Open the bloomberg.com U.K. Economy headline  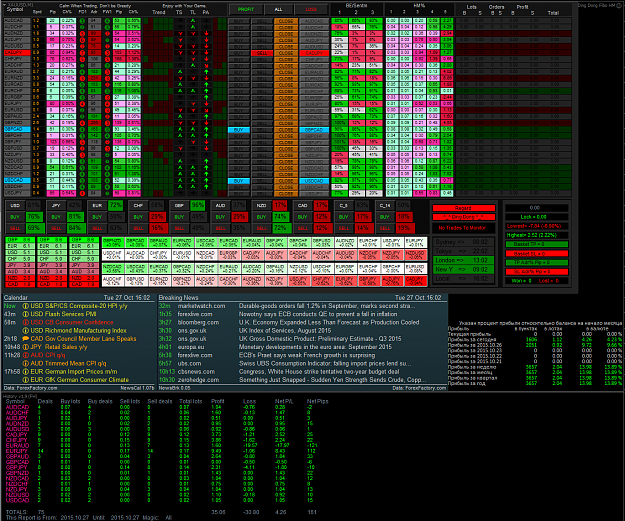pos(329,322)
